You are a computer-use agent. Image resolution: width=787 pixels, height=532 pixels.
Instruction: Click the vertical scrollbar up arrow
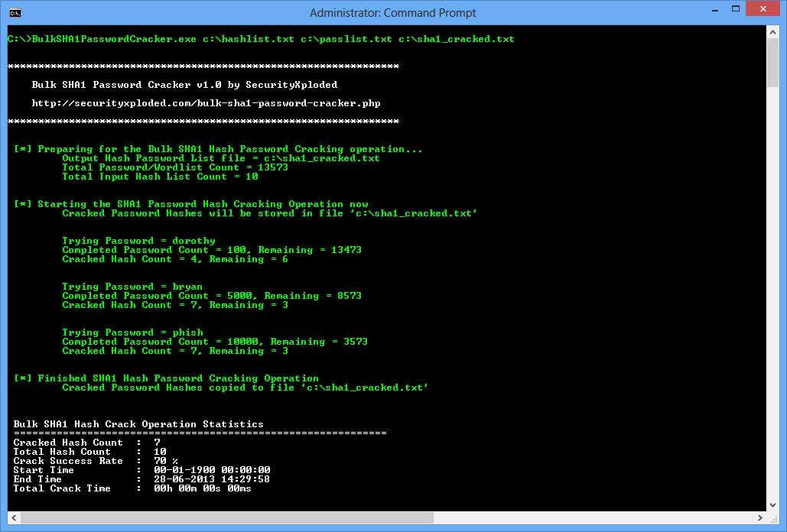tap(773, 33)
